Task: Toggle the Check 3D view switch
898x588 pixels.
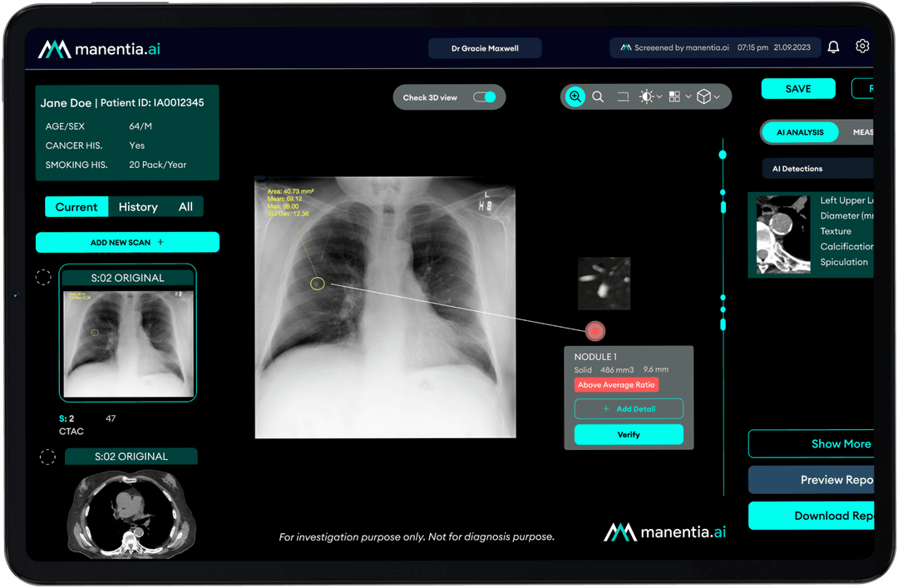Action: pos(485,96)
